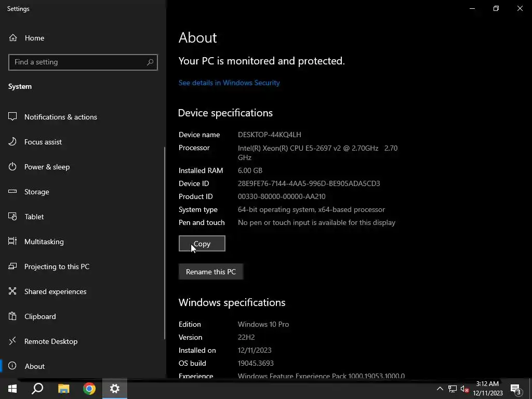
Task: Minimize the Settings window
Action: click(x=472, y=8)
